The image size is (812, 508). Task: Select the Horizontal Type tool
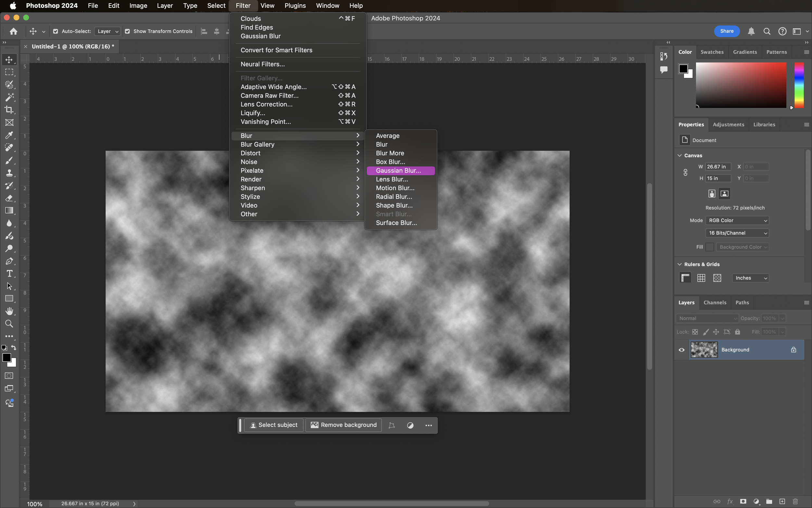9,273
